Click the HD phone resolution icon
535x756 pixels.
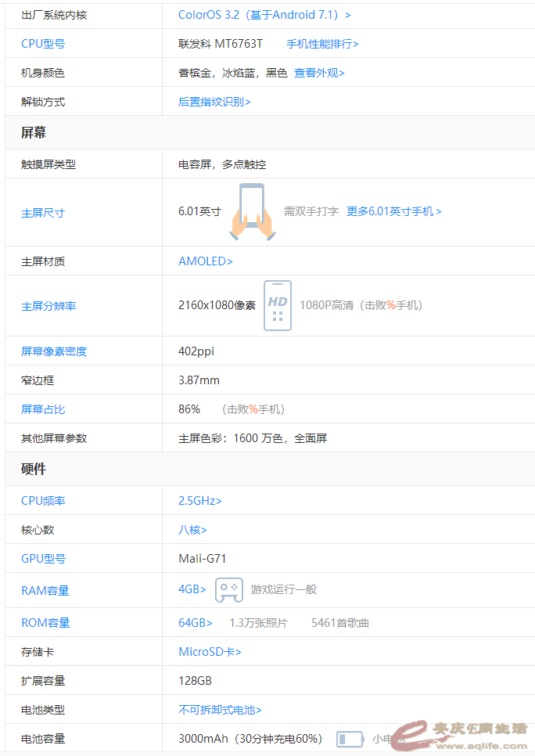click(278, 305)
